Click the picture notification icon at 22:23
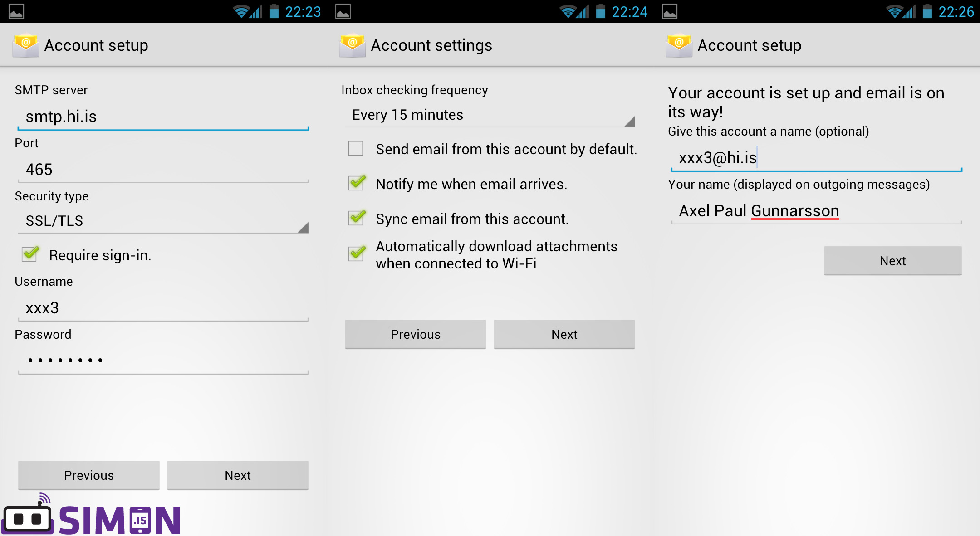Viewport: 980px width, 536px height. tap(16, 11)
